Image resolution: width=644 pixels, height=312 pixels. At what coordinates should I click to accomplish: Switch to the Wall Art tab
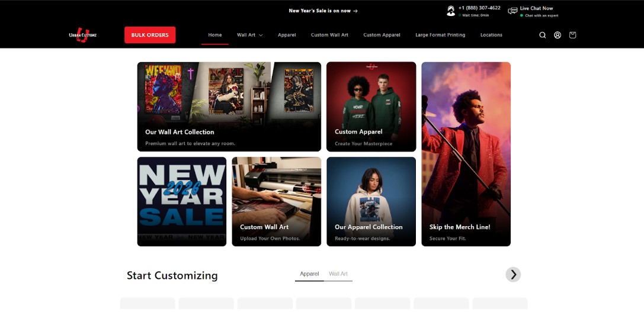pos(338,274)
